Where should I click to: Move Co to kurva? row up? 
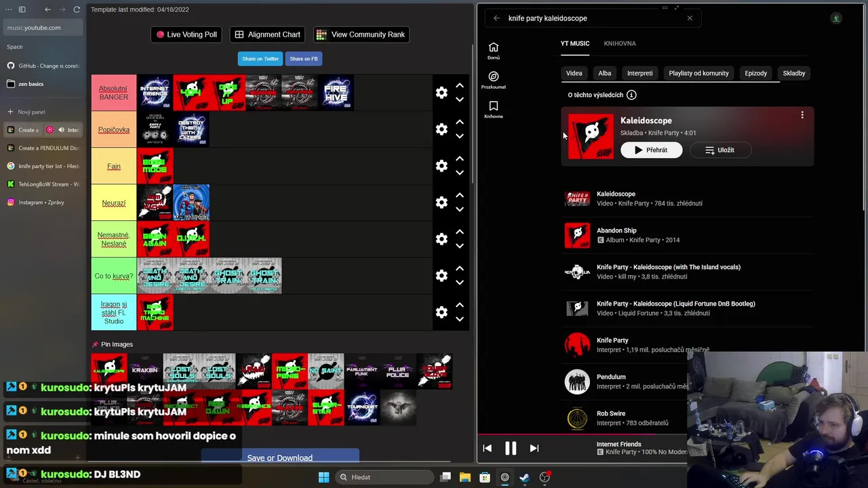(x=460, y=268)
